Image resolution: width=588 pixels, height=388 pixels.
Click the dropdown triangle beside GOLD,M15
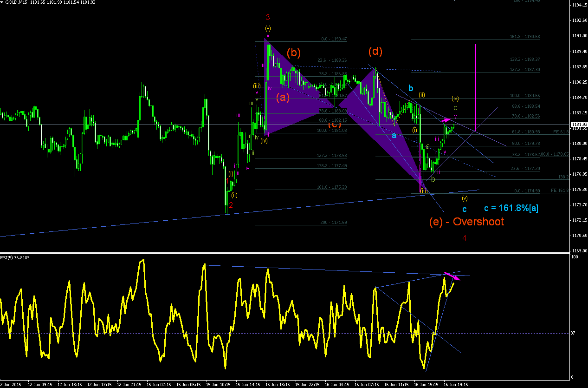3,2
